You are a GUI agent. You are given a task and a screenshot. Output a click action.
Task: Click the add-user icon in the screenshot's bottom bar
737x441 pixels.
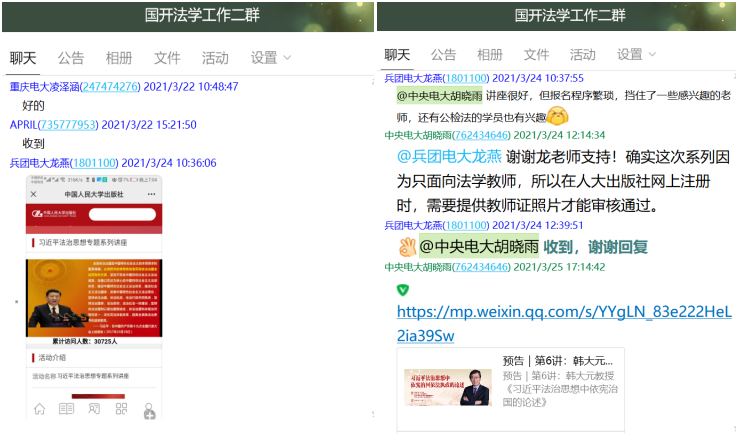[x=148, y=410]
